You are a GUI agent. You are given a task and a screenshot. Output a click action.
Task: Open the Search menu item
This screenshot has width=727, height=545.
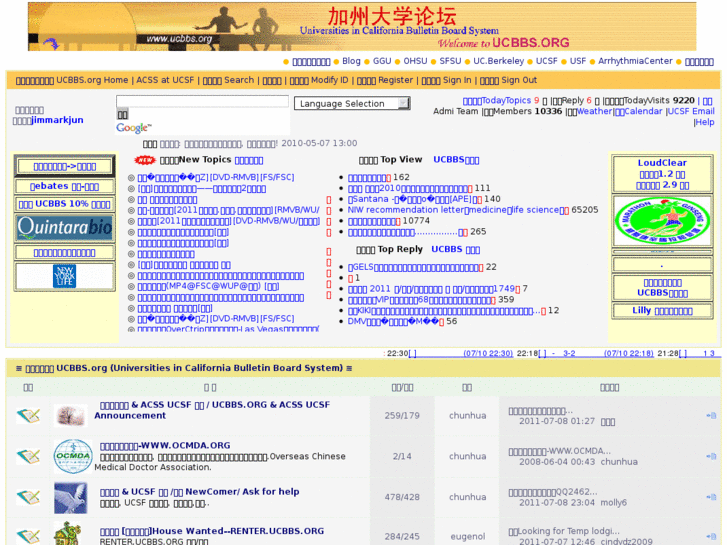point(228,80)
